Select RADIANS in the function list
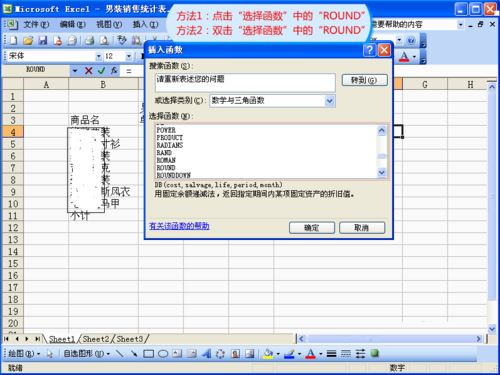Screen dimensions: 500x375 coord(170,145)
